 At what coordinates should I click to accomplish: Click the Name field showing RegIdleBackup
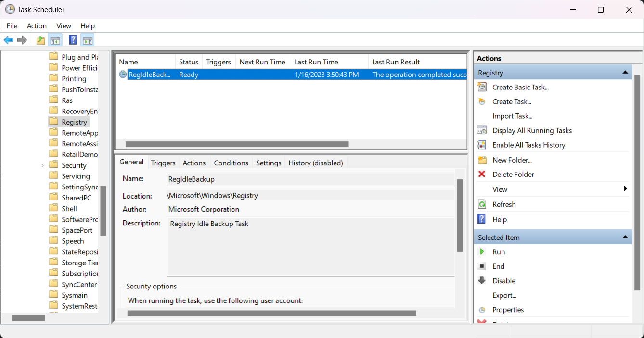coord(311,179)
